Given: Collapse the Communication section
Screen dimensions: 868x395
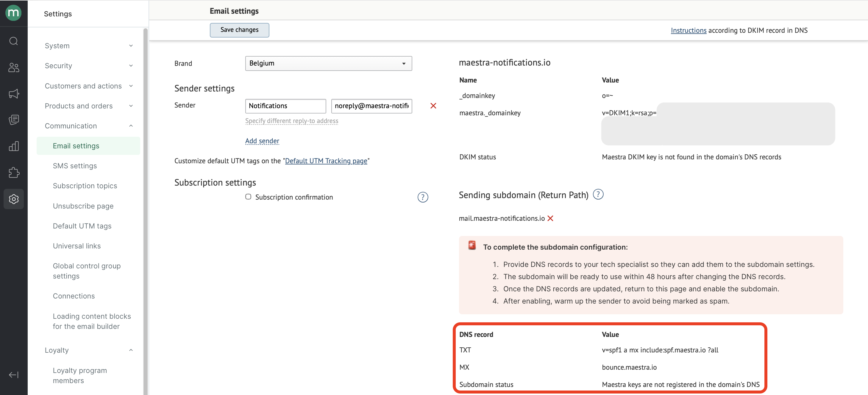Looking at the screenshot, I should 89,126.
